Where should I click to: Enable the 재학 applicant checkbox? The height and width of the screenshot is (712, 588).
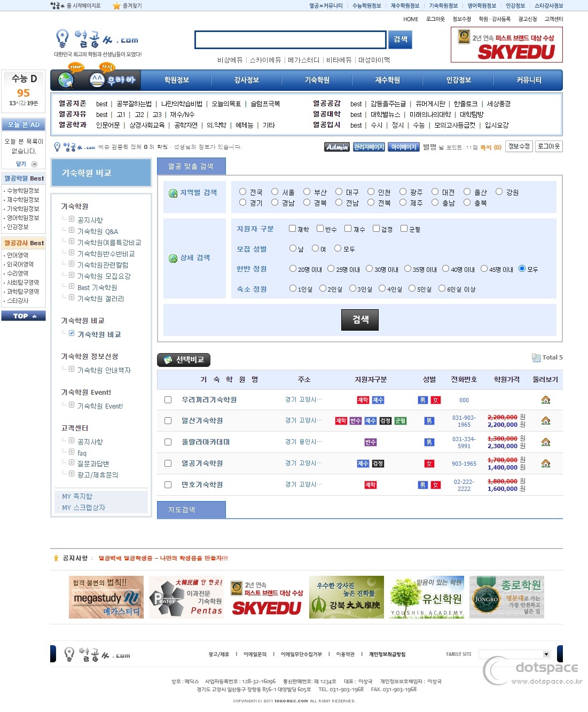tap(292, 228)
